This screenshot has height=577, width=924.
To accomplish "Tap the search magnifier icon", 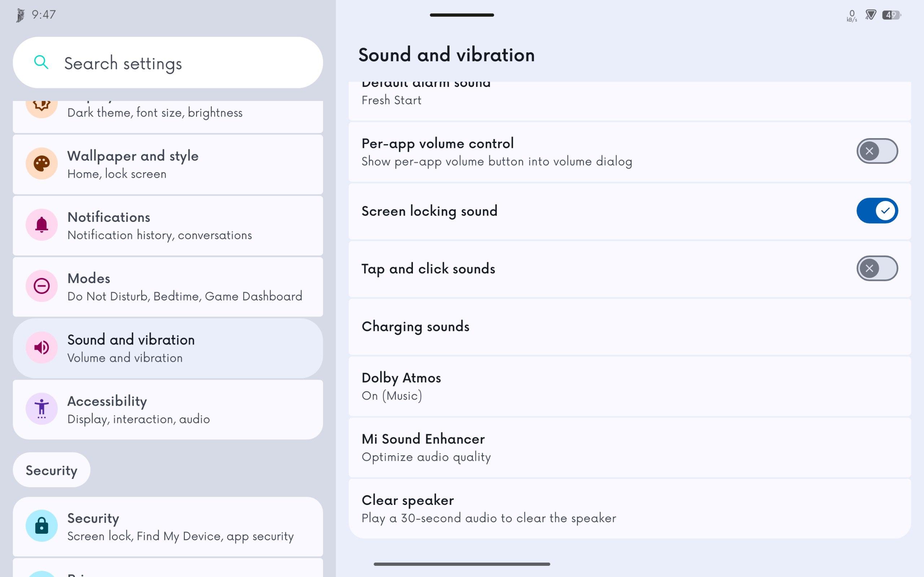I will (41, 62).
